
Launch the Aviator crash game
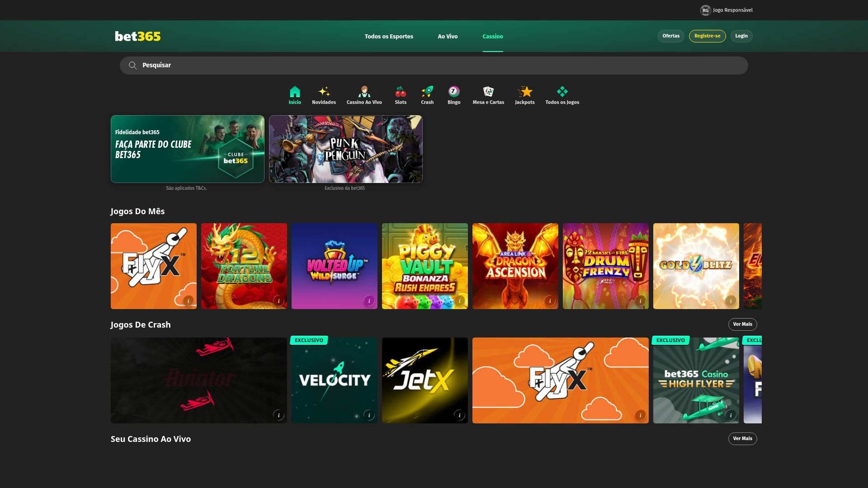(199, 380)
